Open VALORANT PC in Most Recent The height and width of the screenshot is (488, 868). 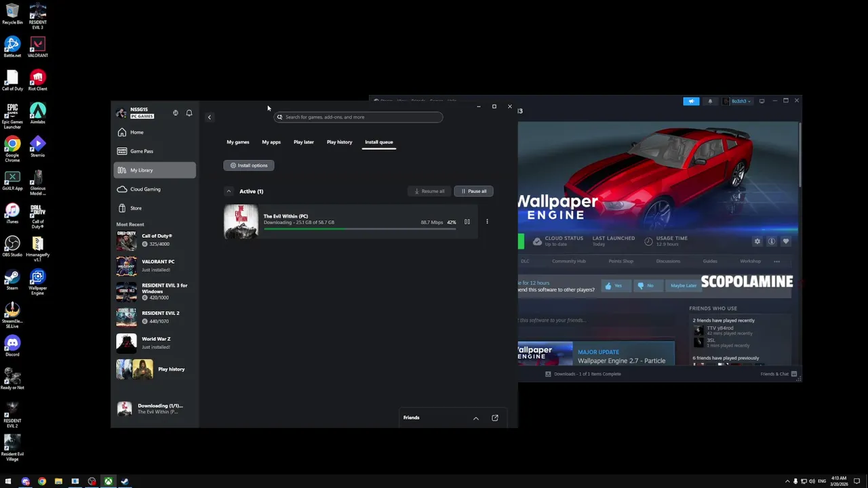tap(155, 265)
